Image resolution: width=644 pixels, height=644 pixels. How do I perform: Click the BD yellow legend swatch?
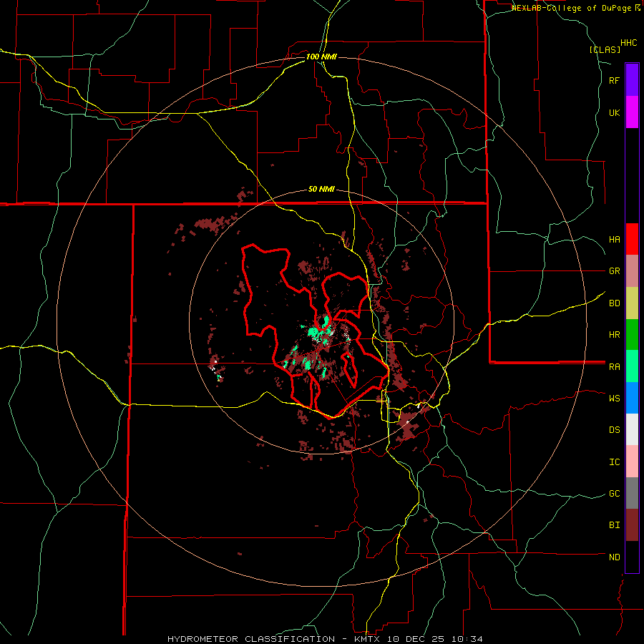632,303
